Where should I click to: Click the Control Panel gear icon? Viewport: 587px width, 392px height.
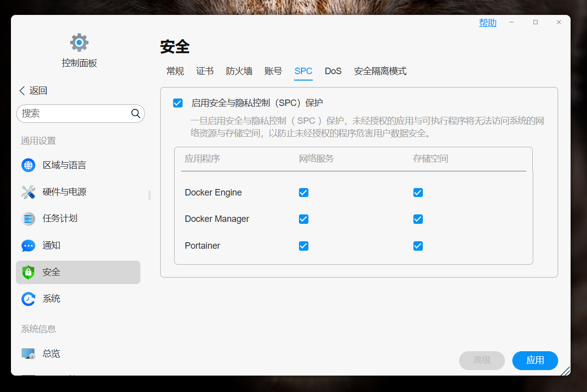pyautogui.click(x=79, y=43)
